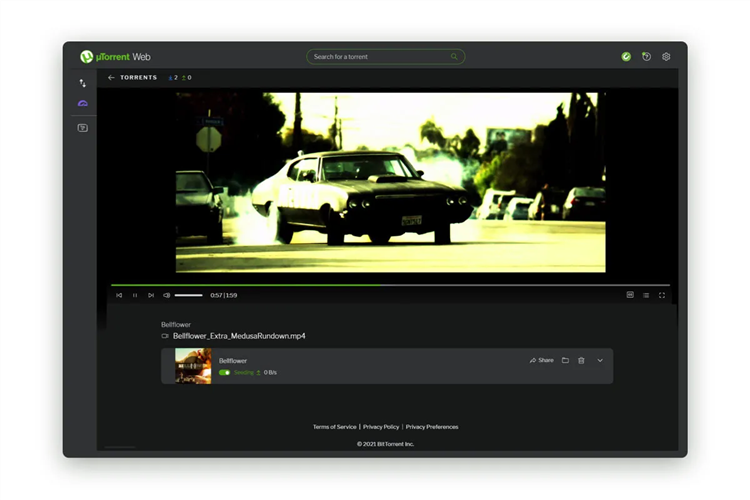Enter fullscreen mode

coord(662,295)
